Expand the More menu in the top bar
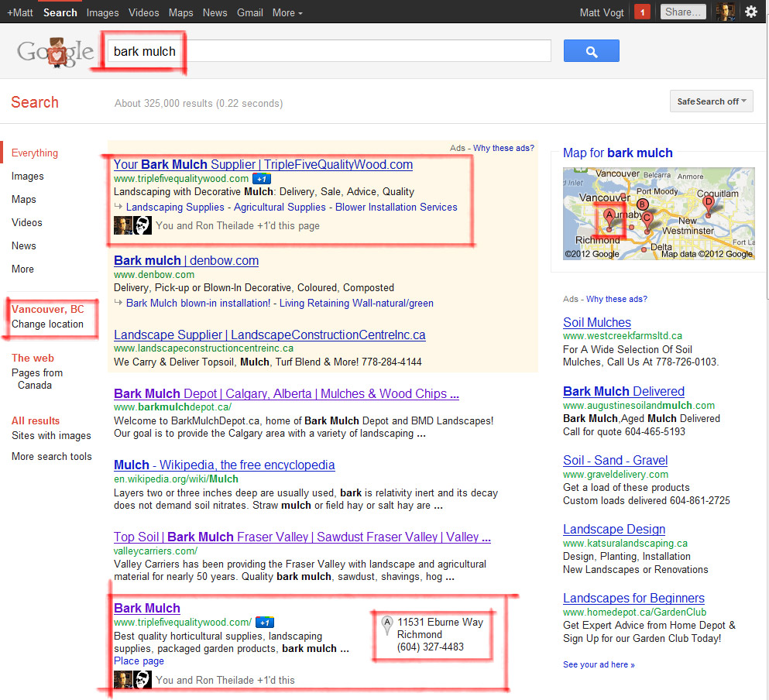The width and height of the screenshot is (769, 700). pos(287,12)
